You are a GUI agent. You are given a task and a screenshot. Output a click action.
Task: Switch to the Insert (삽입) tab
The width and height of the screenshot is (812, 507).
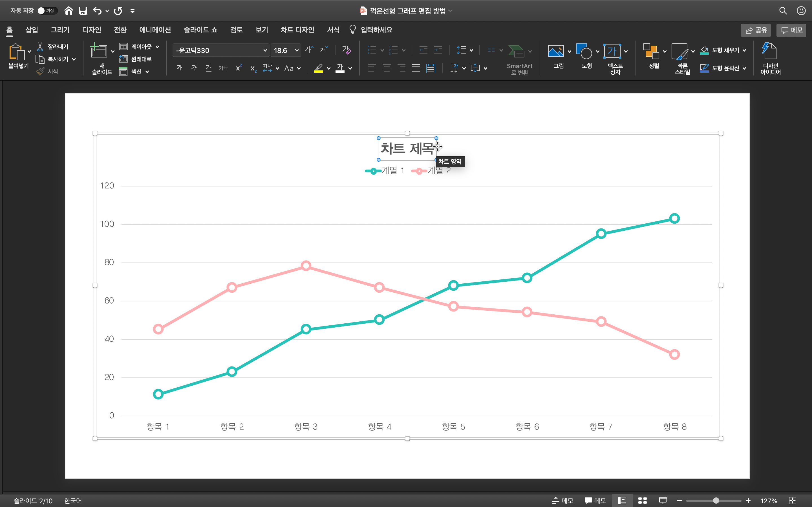[32, 30]
